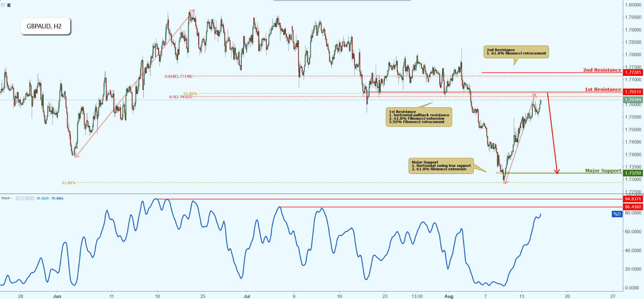Image resolution: width=644 pixels, height=299 pixels.
Task: Click the 1.73250 green price label
Action: pos(633,173)
